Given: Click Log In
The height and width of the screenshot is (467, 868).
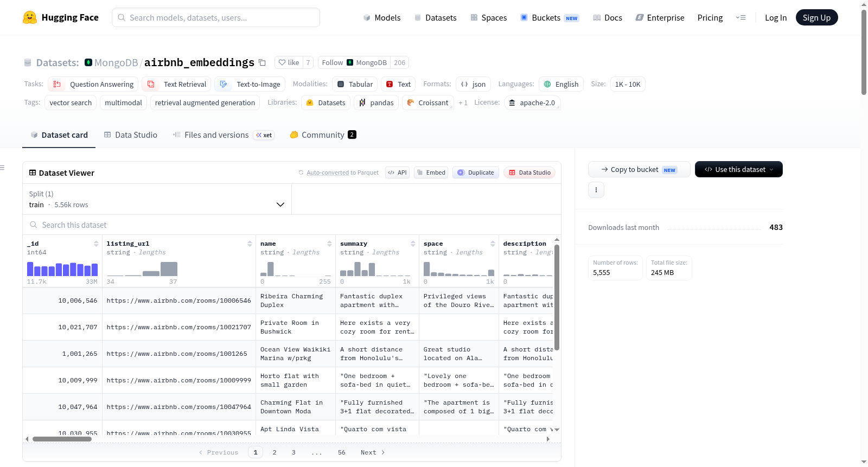Looking at the screenshot, I should tap(775, 17).
